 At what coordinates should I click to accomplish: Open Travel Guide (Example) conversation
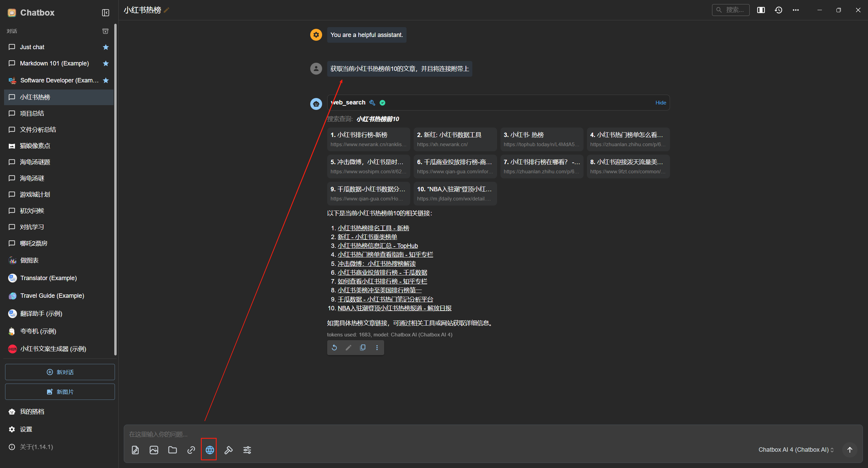(x=59, y=296)
